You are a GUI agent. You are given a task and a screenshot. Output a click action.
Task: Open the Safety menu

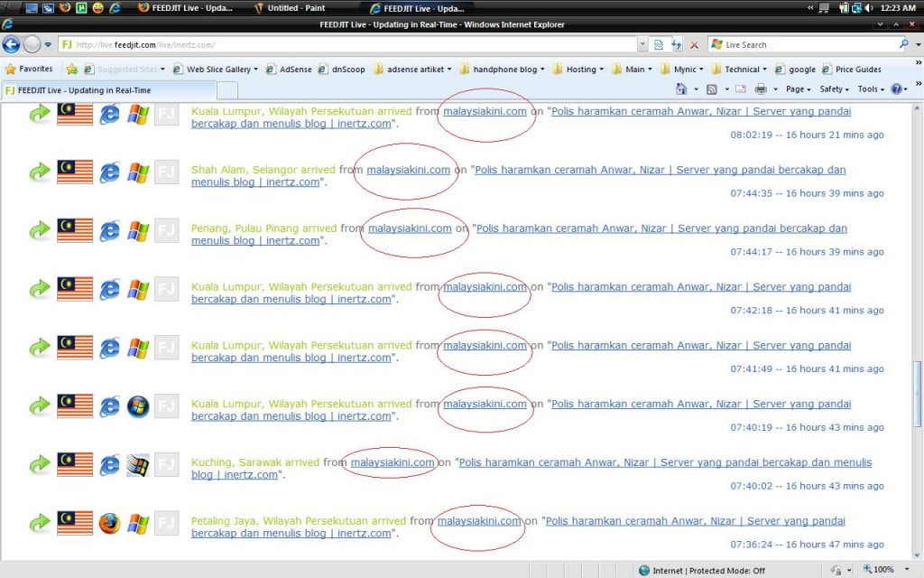pos(834,89)
